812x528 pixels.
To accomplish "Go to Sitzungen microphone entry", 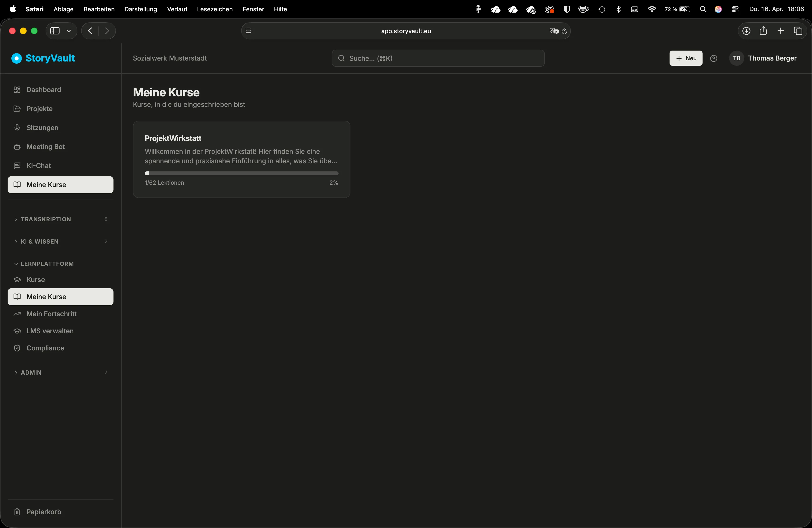I will point(60,127).
